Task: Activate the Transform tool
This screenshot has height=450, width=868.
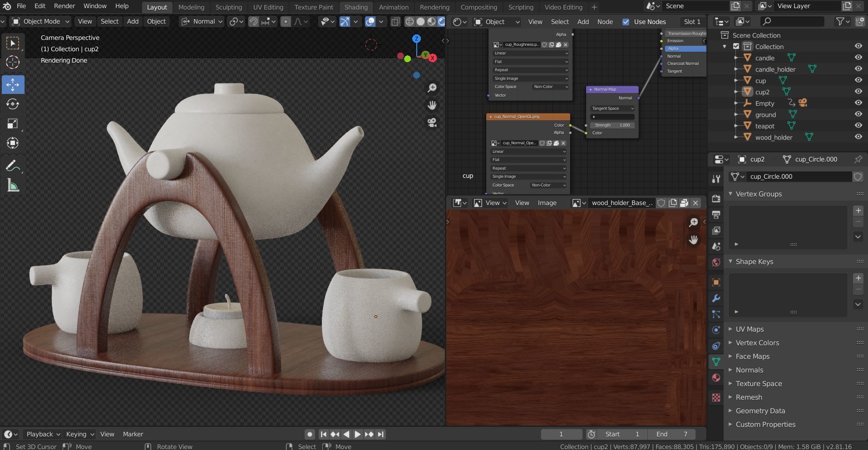Action: tap(13, 143)
